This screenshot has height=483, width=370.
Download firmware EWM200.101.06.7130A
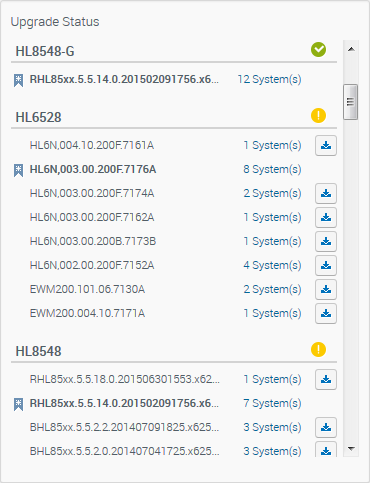tap(326, 289)
